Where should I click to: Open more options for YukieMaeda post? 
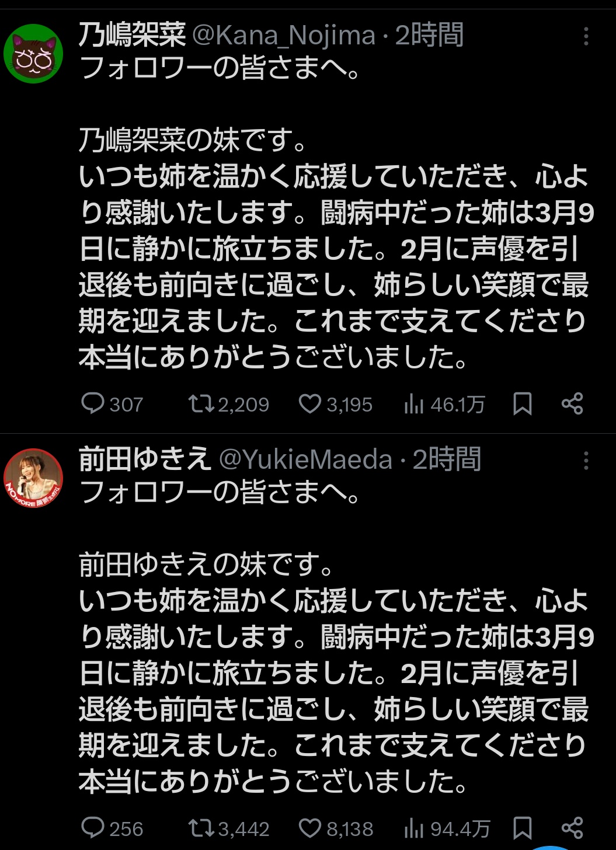coord(586,461)
